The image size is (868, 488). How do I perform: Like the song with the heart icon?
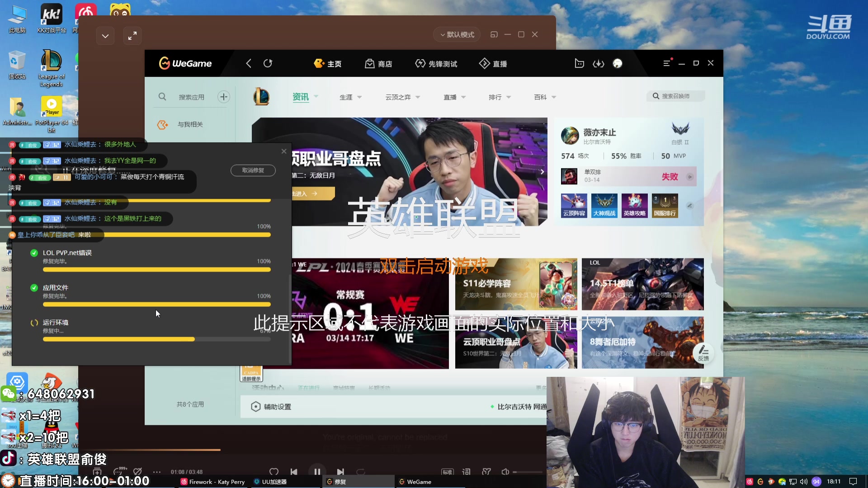pos(274,472)
